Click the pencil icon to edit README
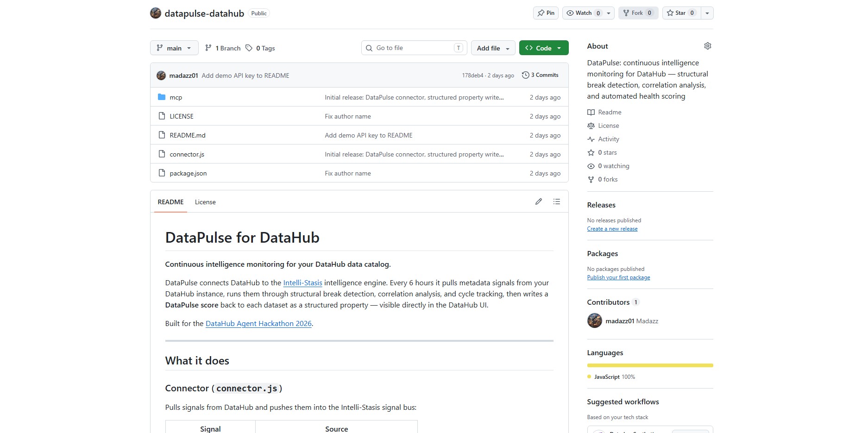 pos(538,201)
